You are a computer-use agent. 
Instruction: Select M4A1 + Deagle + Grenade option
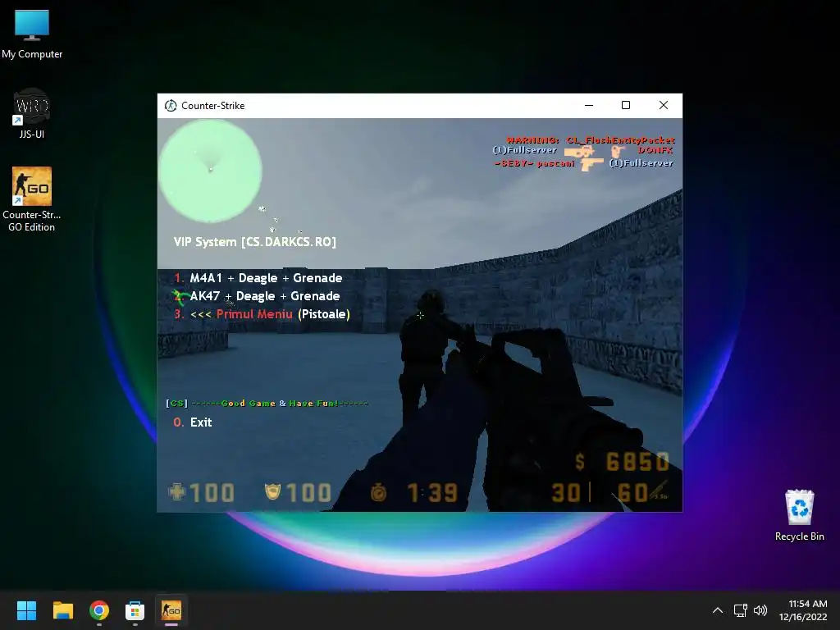[258, 278]
